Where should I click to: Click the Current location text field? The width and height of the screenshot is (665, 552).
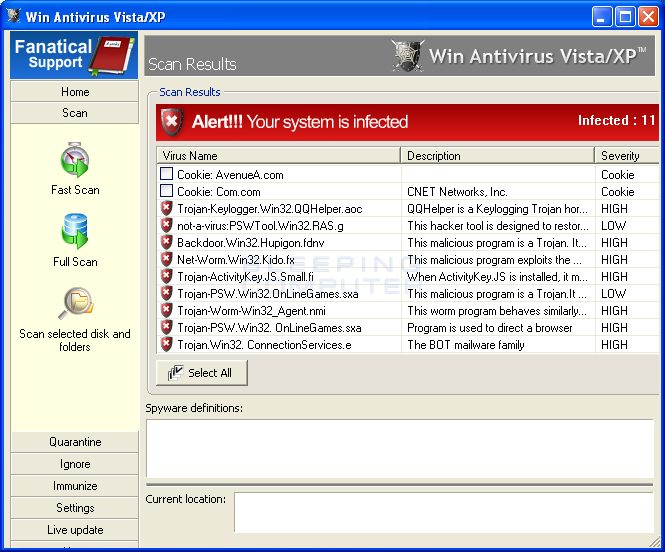[443, 512]
